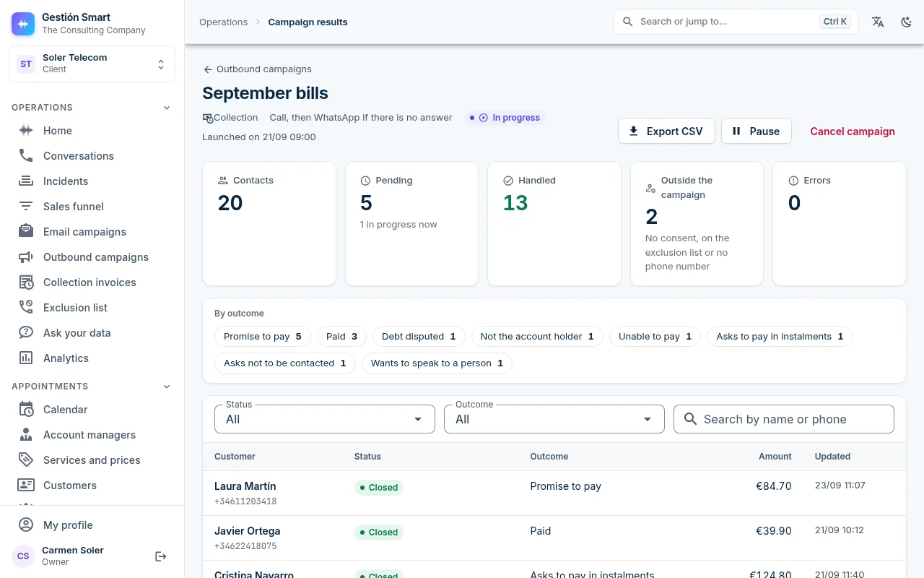Click the Collection invoices icon

point(26,282)
